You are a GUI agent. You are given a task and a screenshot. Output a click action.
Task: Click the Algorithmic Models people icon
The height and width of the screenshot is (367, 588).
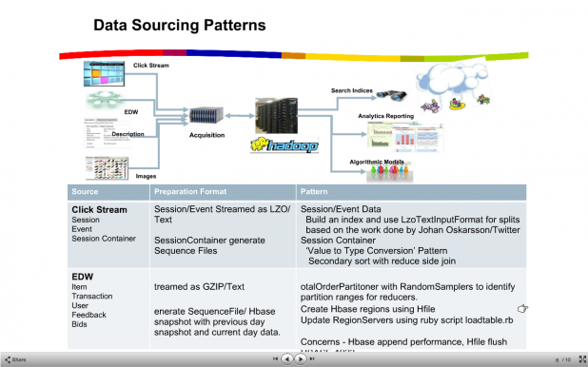point(390,173)
